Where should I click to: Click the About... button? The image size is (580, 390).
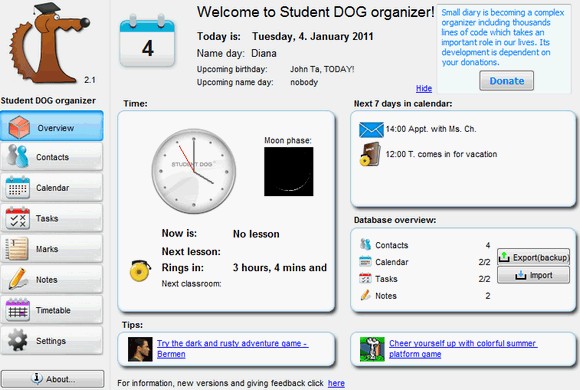click(53, 379)
